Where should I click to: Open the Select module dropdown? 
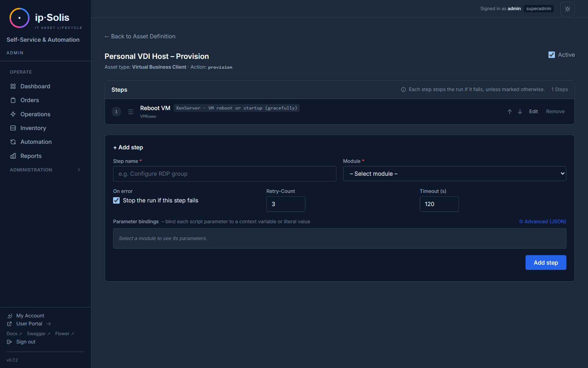454,174
